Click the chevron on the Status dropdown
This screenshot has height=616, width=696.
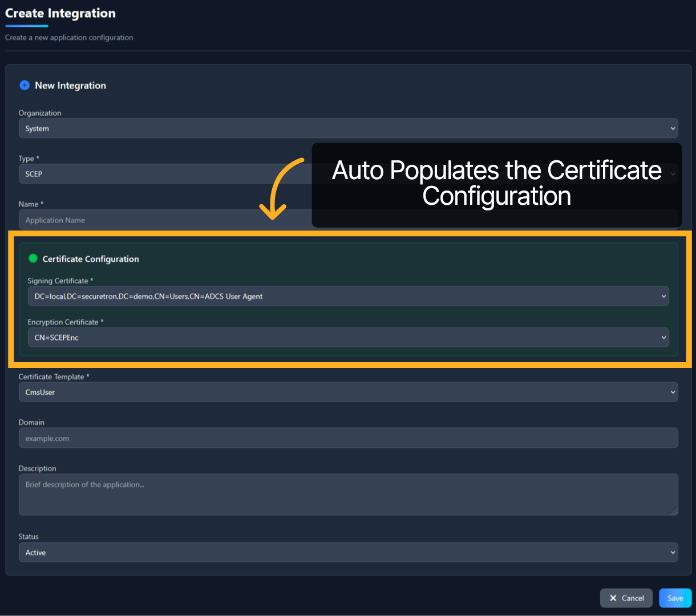pyautogui.click(x=672, y=552)
